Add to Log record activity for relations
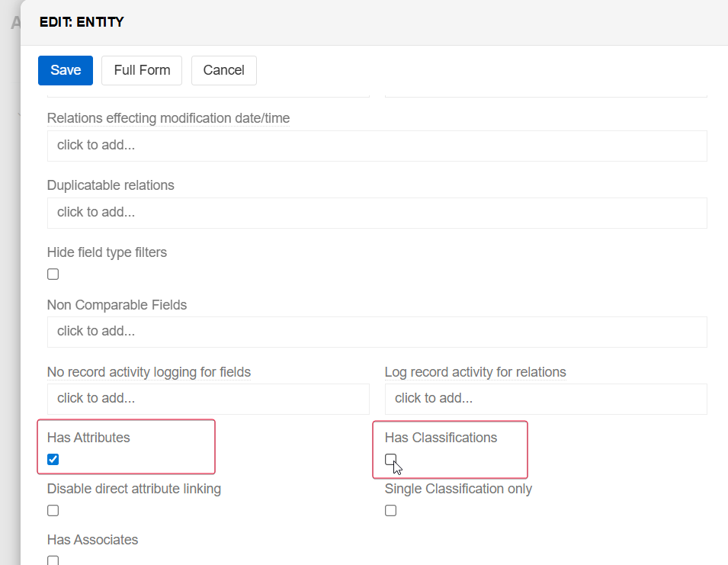 point(545,399)
